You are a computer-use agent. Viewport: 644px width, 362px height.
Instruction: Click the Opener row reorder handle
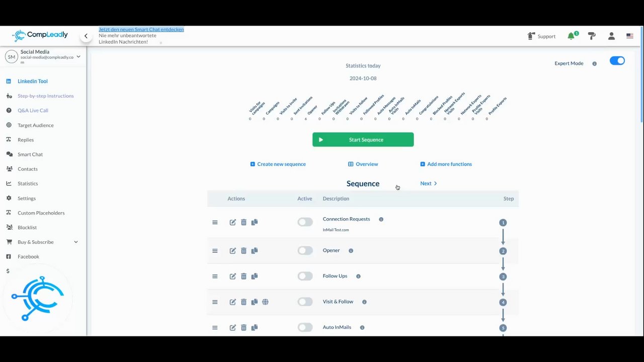(x=215, y=251)
